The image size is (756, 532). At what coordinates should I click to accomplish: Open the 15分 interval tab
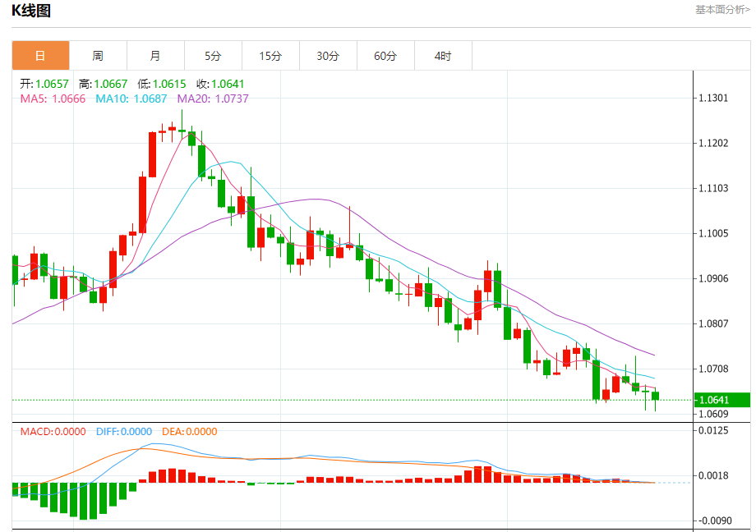[270, 56]
